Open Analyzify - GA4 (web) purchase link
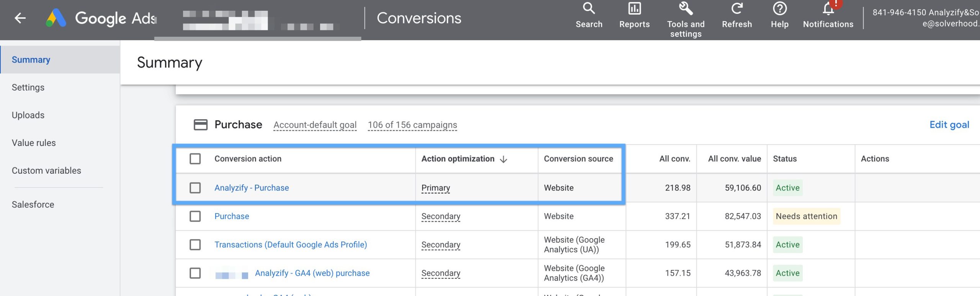Image resolution: width=980 pixels, height=296 pixels. point(312,273)
